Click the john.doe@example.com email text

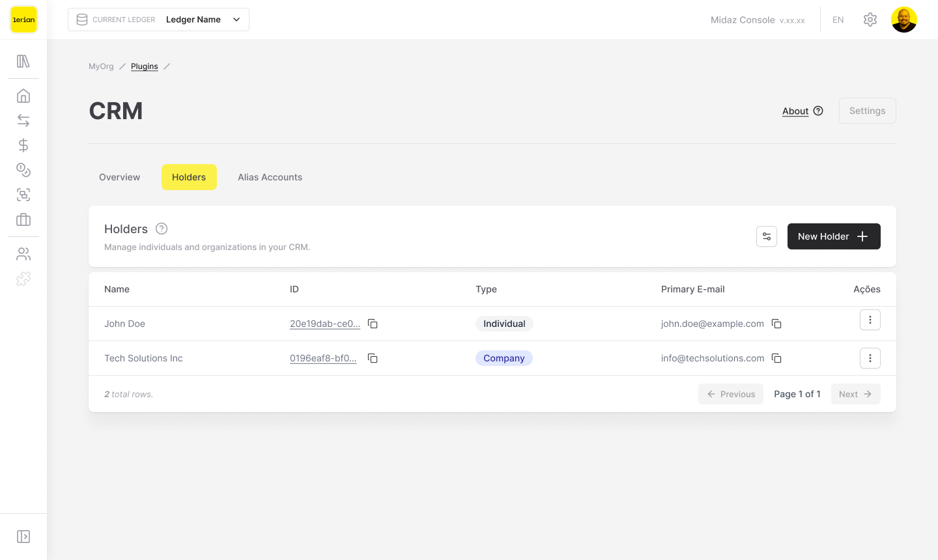[713, 324]
